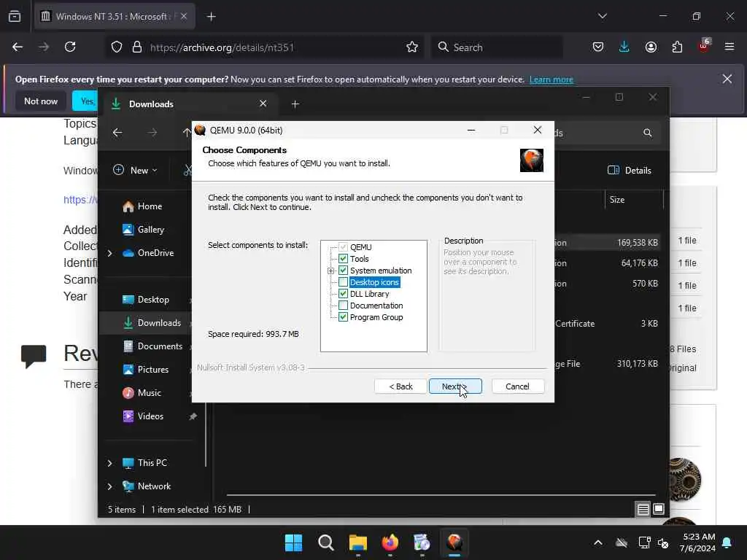Expand the OneDrive tree node
This screenshot has height=560, width=747.
(109, 253)
